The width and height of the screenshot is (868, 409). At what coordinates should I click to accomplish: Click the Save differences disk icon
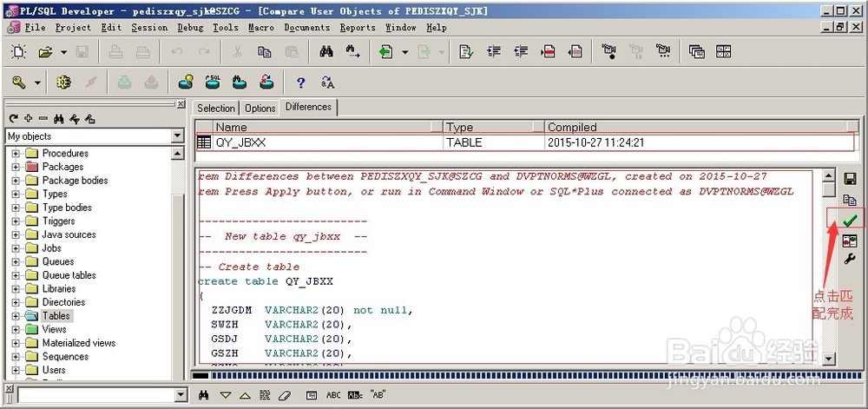tap(849, 179)
